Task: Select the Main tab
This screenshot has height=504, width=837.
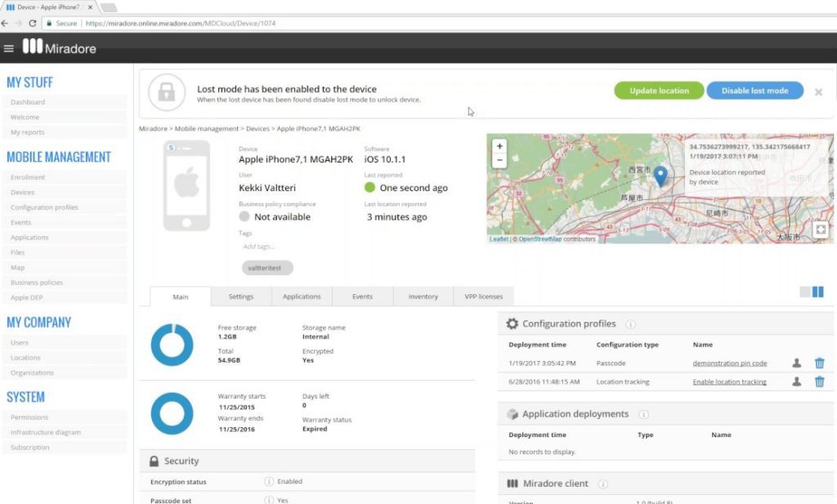Action: (x=181, y=297)
